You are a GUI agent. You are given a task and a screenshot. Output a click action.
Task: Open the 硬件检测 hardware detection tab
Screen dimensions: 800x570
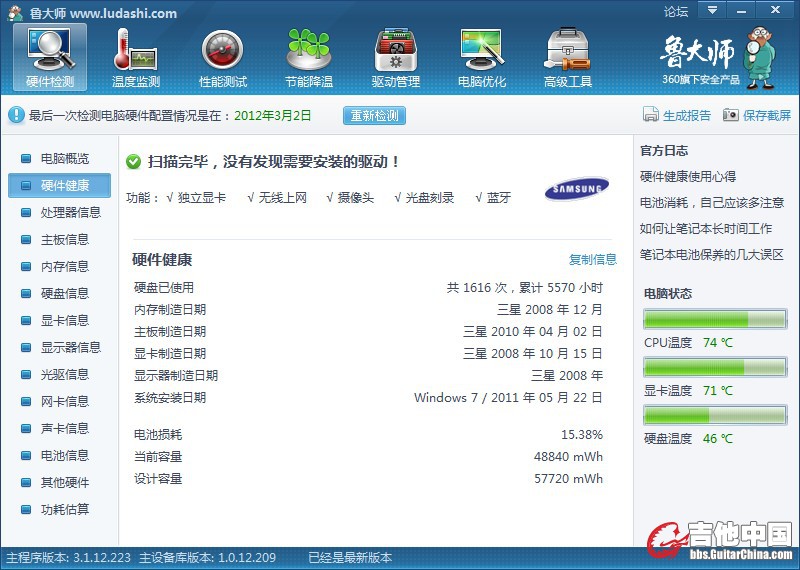(x=50, y=58)
